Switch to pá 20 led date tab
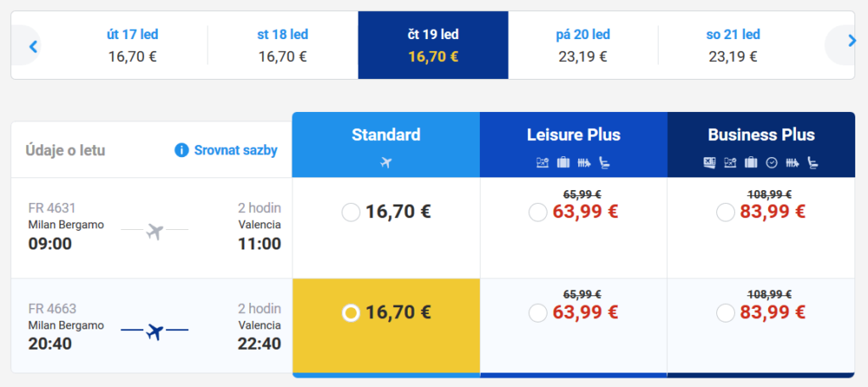The height and width of the screenshot is (387, 868). tap(583, 46)
